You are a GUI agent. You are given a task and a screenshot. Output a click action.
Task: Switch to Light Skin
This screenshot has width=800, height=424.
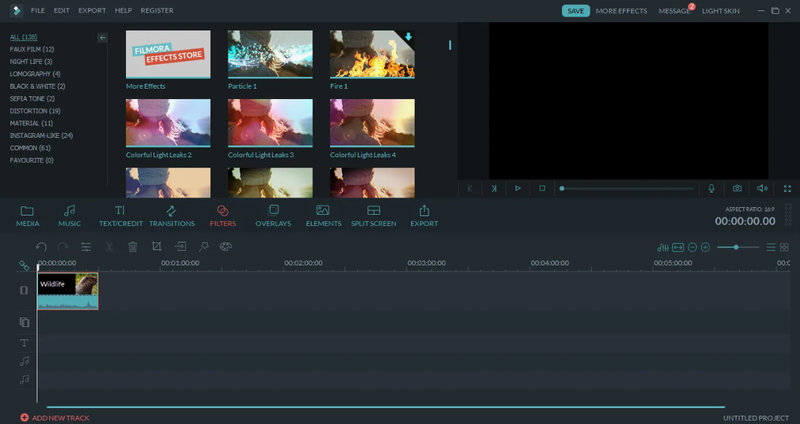point(720,11)
